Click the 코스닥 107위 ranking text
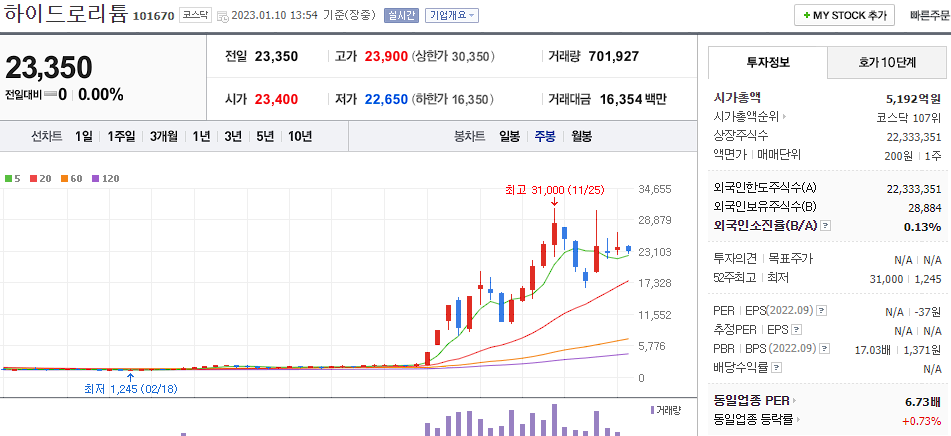 [909, 117]
